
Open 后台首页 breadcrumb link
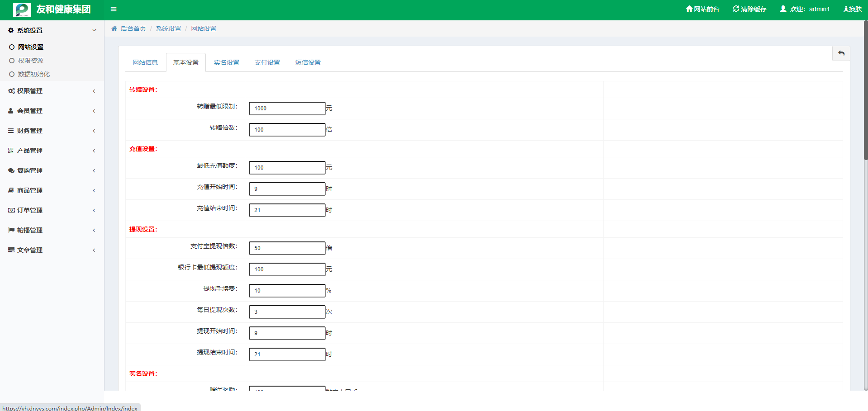click(133, 28)
